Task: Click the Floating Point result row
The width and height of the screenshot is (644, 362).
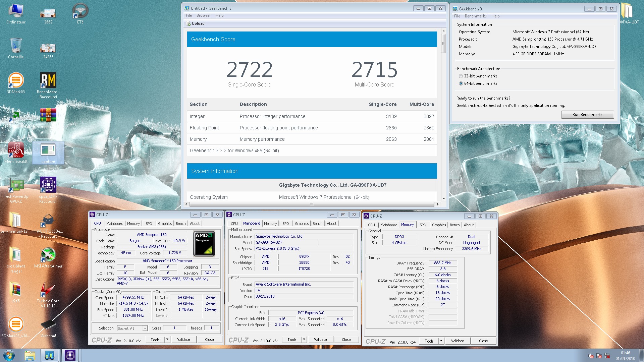Action: (x=312, y=128)
